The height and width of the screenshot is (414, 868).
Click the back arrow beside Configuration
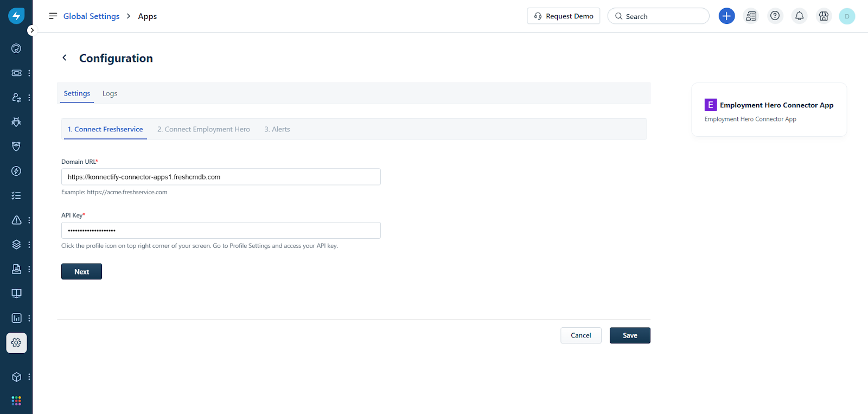pyautogui.click(x=65, y=58)
